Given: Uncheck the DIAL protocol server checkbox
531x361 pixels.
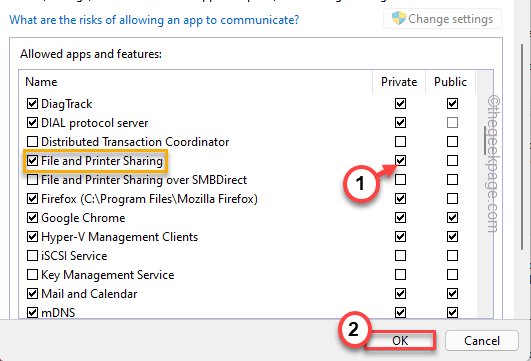Looking at the screenshot, I should click(32, 123).
